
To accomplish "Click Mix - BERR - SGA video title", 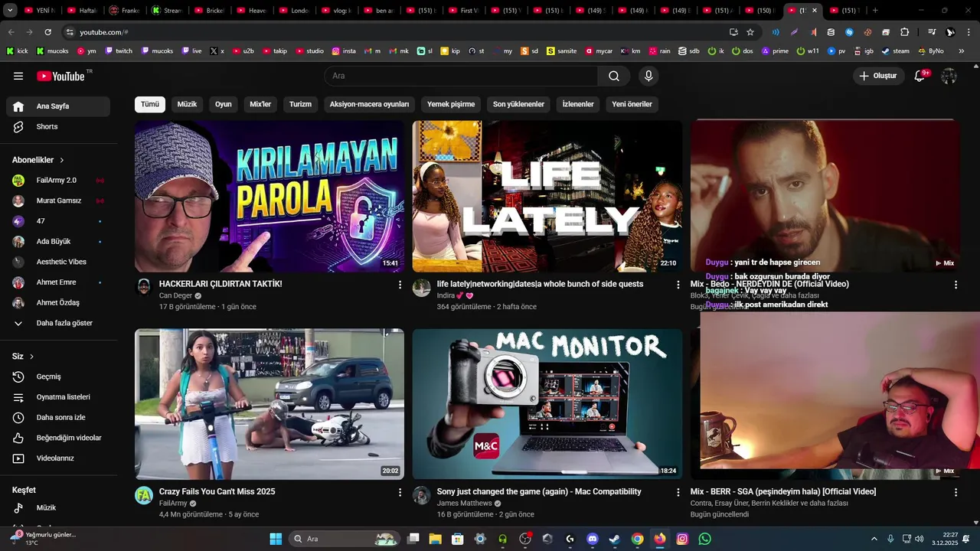I will [783, 492].
